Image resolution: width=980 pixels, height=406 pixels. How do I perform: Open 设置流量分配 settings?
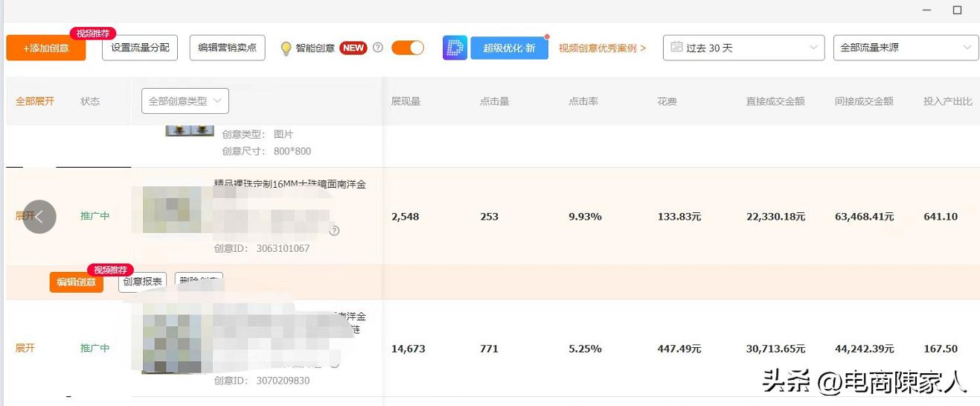click(140, 48)
